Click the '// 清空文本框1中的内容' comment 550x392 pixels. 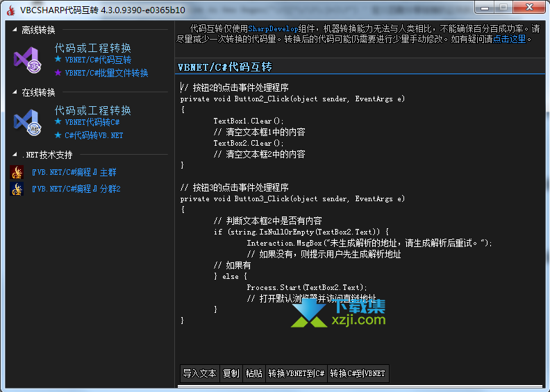(260, 132)
